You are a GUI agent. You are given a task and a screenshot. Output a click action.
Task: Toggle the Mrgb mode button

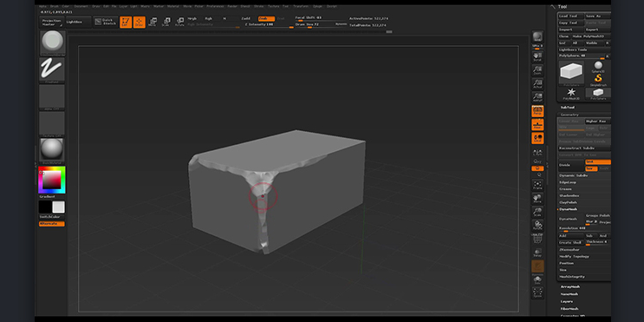pyautogui.click(x=192, y=18)
